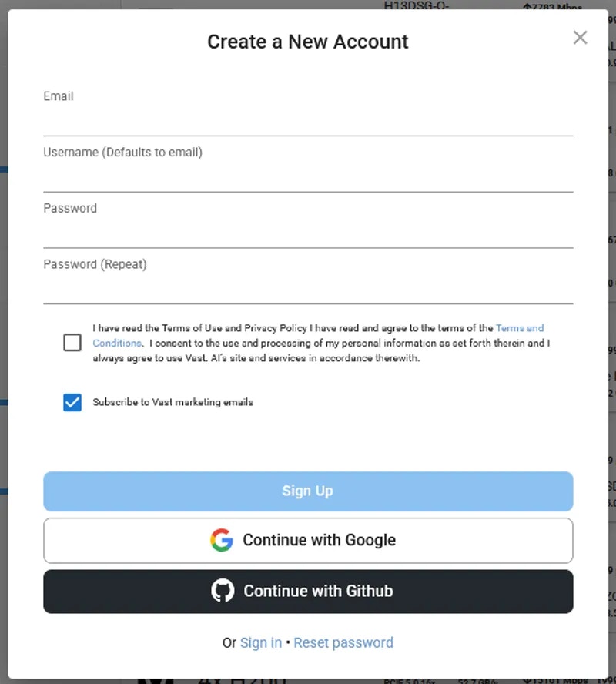Close the Create a New Account dialog
The height and width of the screenshot is (684, 616).
tap(580, 38)
